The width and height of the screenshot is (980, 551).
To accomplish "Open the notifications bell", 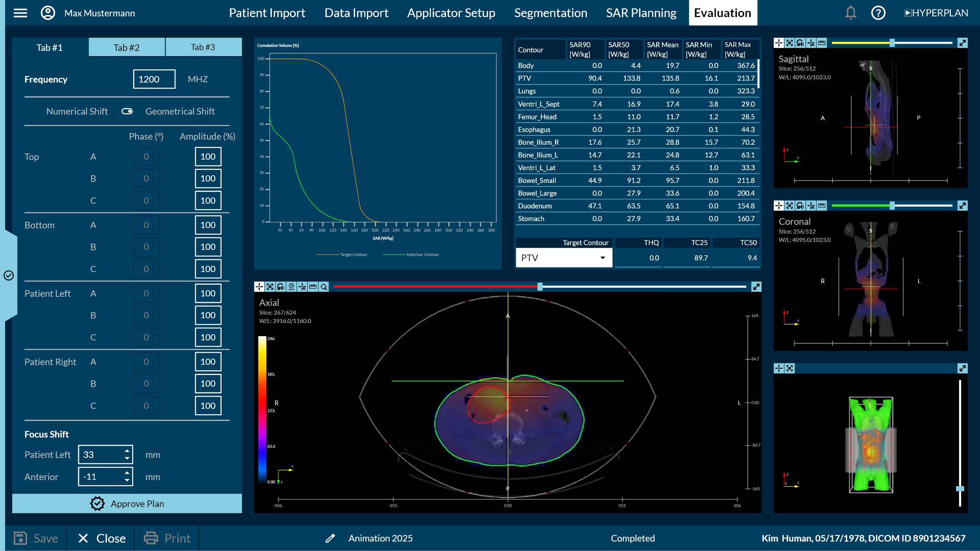I will click(x=851, y=13).
